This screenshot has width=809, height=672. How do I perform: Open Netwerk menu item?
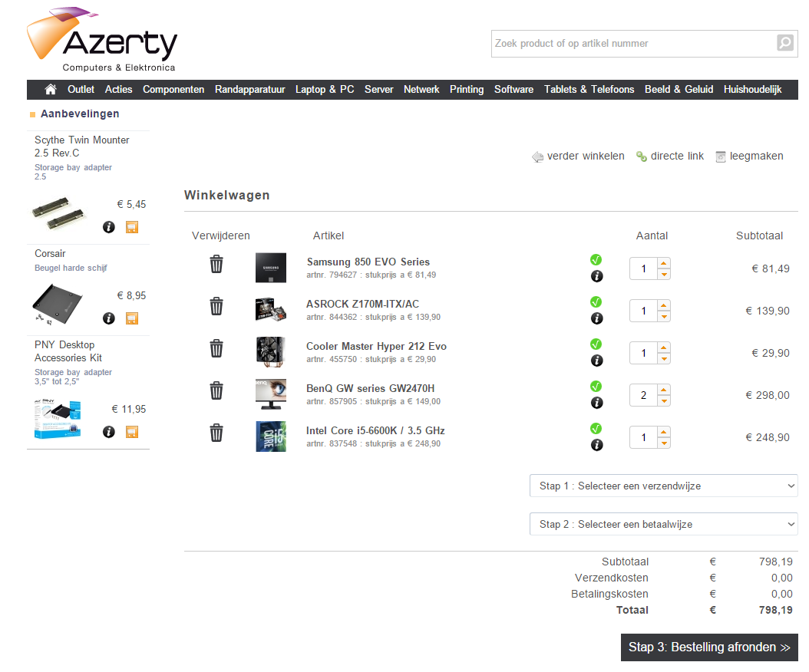click(421, 89)
